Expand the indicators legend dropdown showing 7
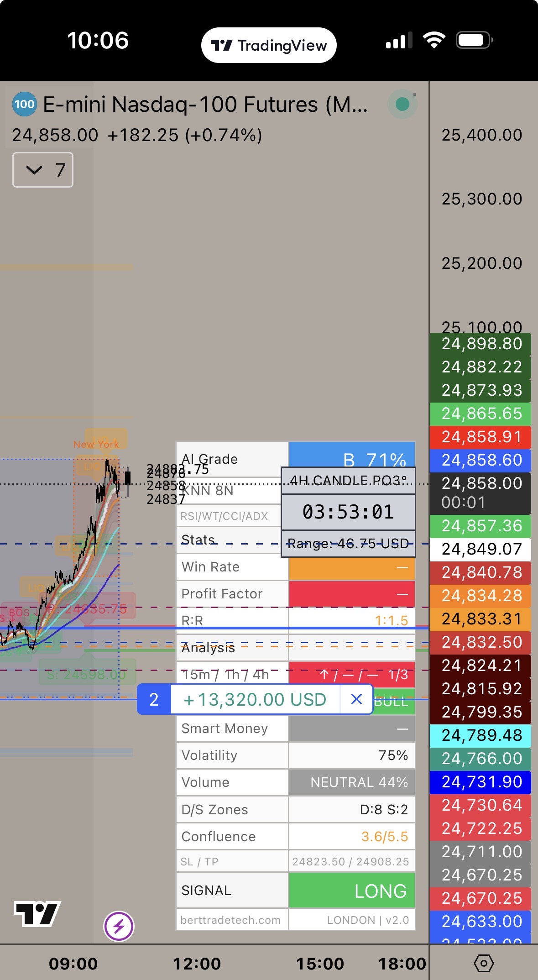Image resolution: width=538 pixels, height=980 pixels. pyautogui.click(x=43, y=170)
